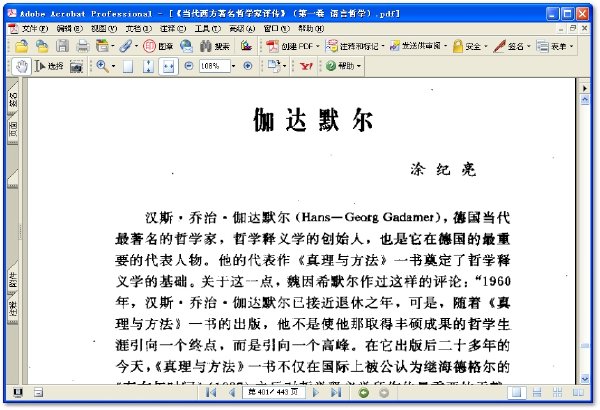Click the Open file folder icon
This screenshot has height=410, width=600.
[x=21, y=46]
